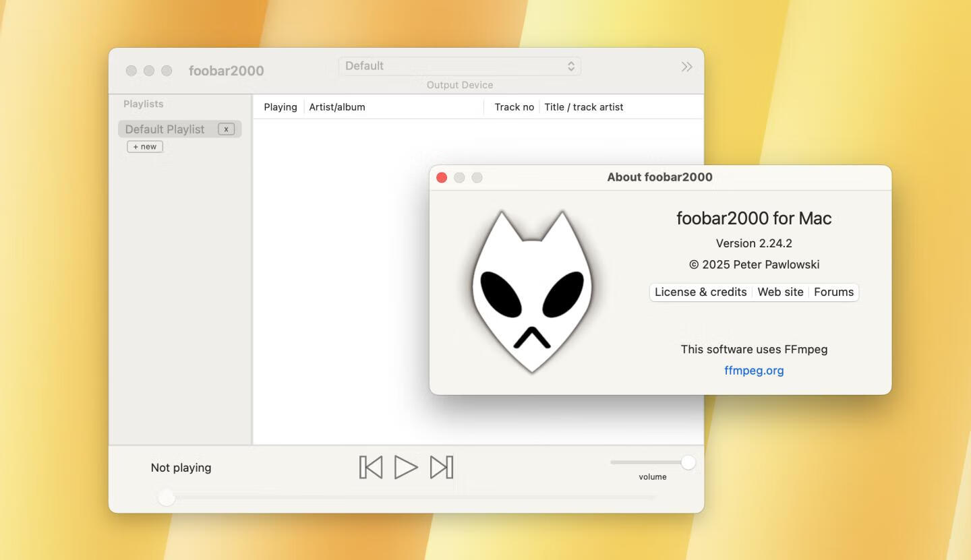Add a playlist with + new
The height and width of the screenshot is (560, 971).
coord(145,146)
